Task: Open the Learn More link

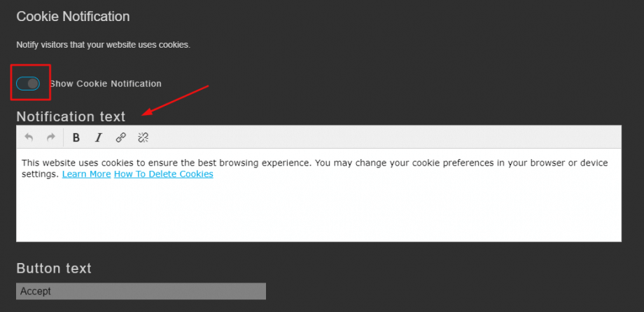Action: point(86,174)
